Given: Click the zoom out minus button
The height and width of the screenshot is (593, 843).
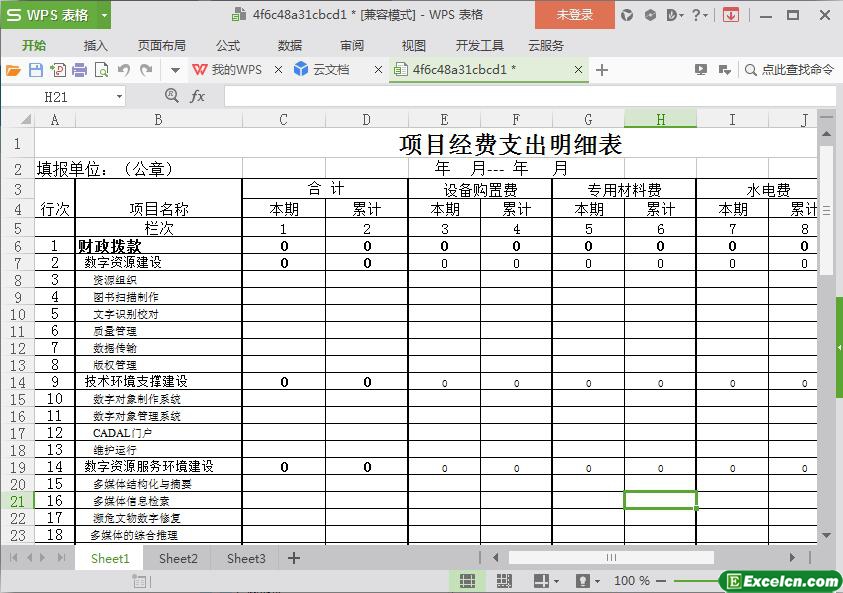Looking at the screenshot, I should pyautogui.click(x=661, y=581).
